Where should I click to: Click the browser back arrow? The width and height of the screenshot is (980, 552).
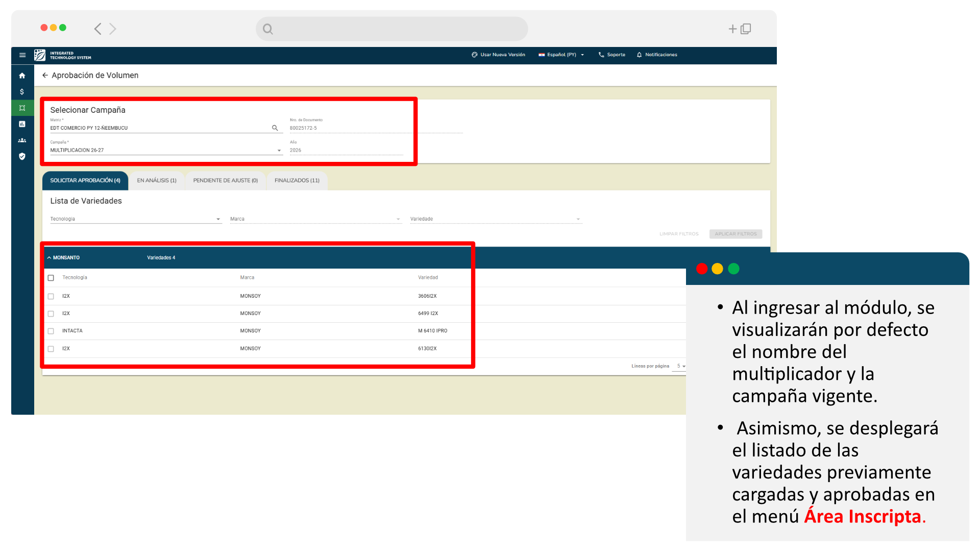[97, 29]
